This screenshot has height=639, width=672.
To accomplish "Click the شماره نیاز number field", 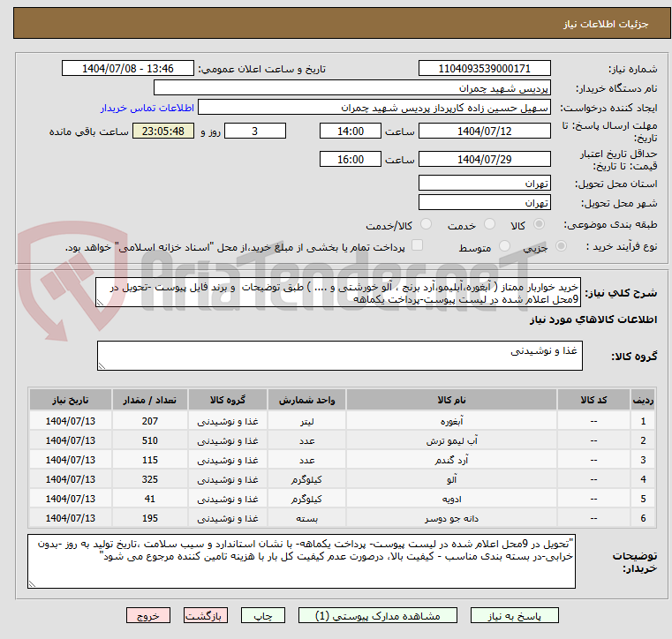I will (485, 69).
